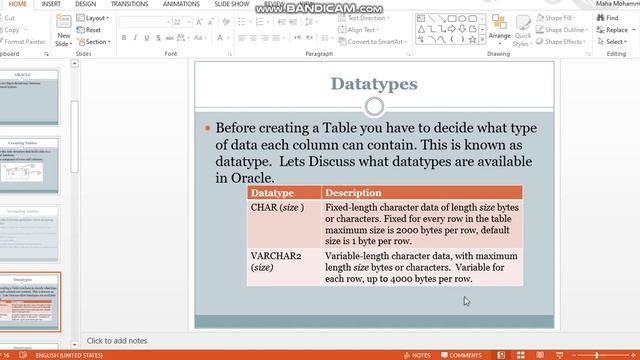Viewport: 640px width, 360px height.
Task: Open the Shape Outline dropdown
Action: [x=562, y=30]
